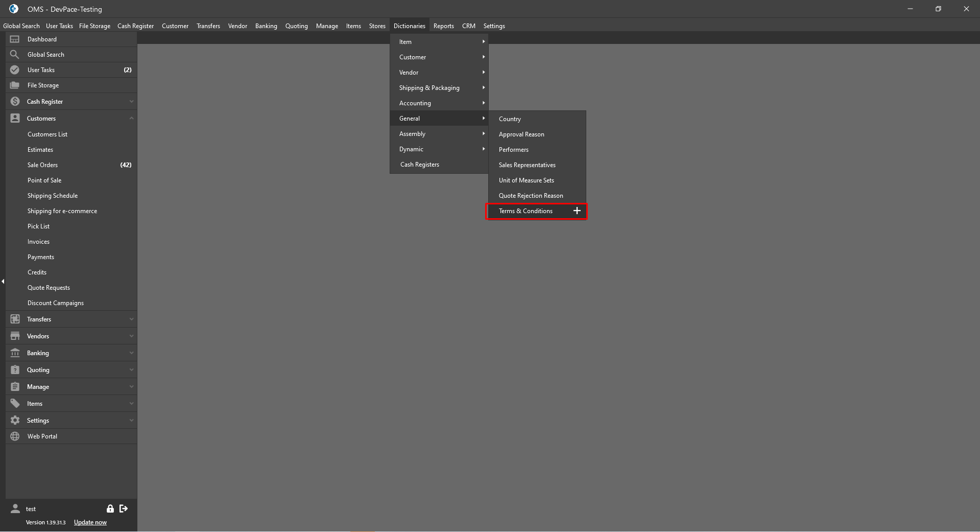Click the lock icon next to the test user
The height and width of the screenshot is (532, 980).
110,508
